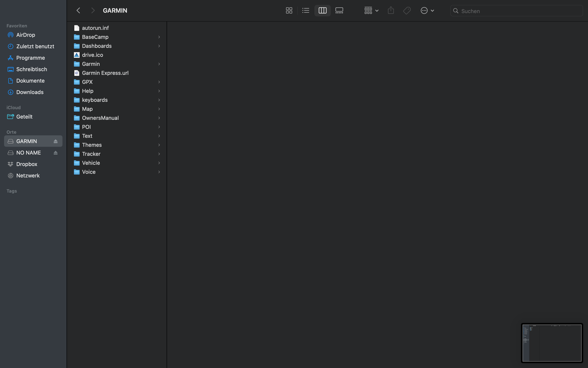
Task: Select the Garmin folder
Action: coord(117,64)
